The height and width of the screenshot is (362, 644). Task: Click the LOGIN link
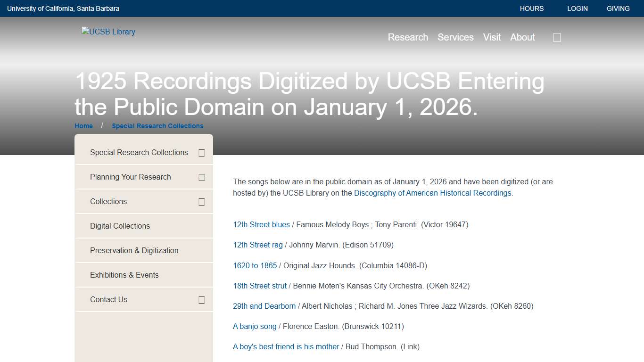click(x=577, y=8)
